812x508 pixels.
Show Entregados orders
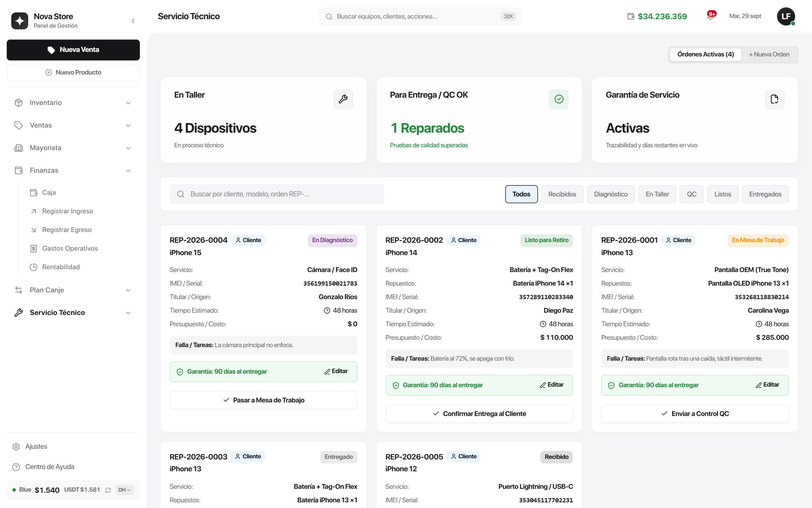tap(765, 194)
